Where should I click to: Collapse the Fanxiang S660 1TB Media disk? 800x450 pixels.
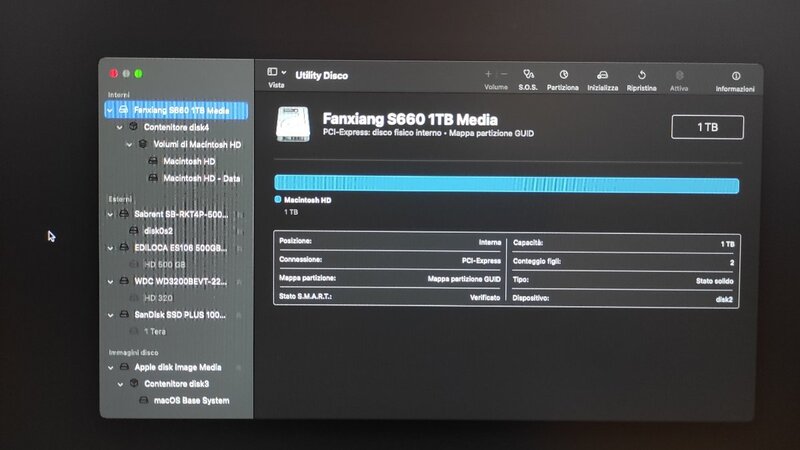(x=110, y=110)
